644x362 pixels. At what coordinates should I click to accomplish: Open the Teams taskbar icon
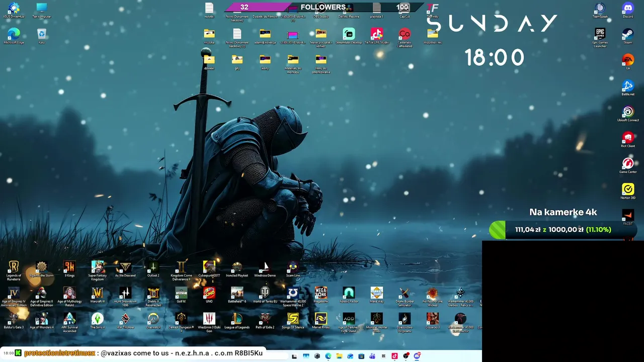(x=372, y=356)
